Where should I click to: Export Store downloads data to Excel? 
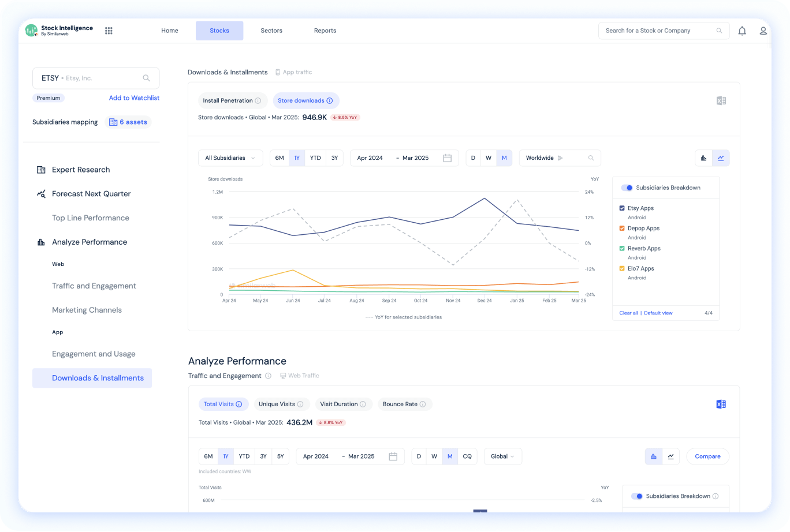click(721, 100)
